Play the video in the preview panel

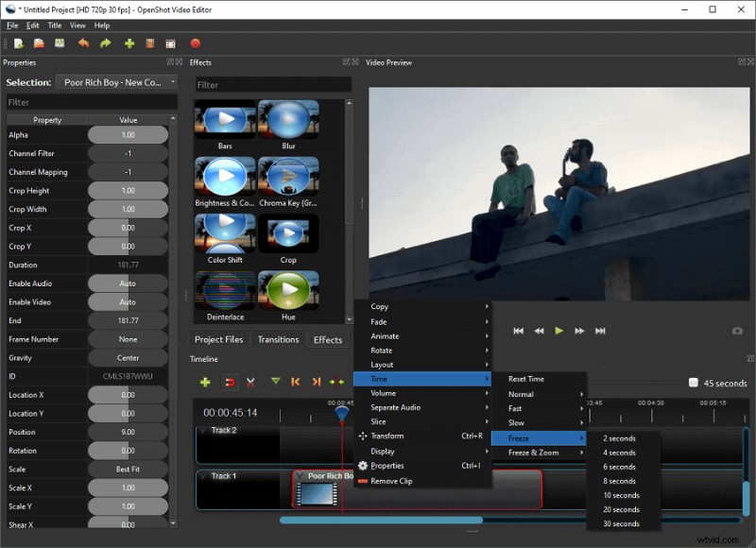point(558,331)
